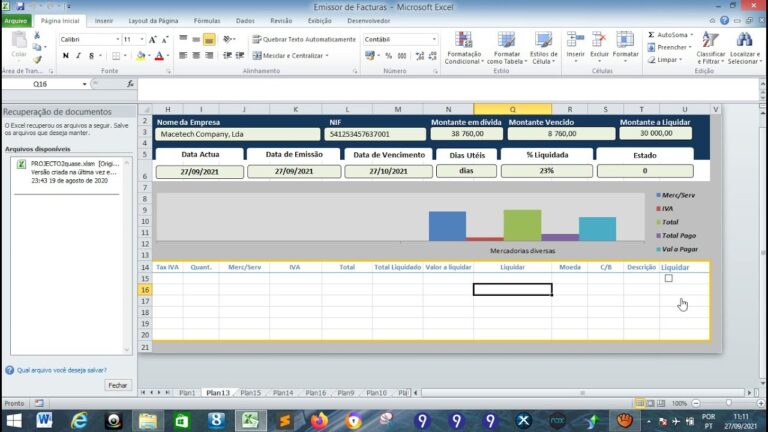Toggle bold formatting (N) button
The image size is (768, 432).
(x=66, y=56)
